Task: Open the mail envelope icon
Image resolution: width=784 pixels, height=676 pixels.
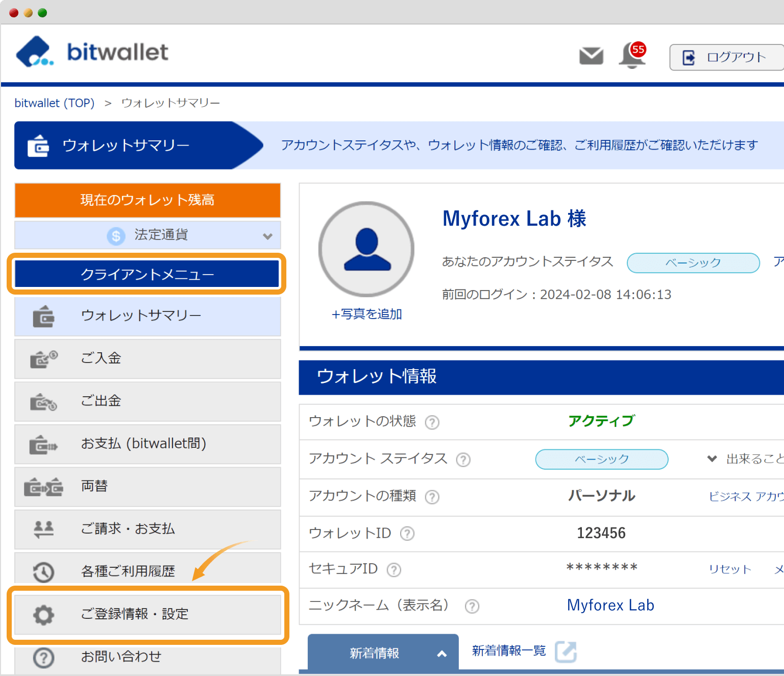Action: tap(592, 56)
